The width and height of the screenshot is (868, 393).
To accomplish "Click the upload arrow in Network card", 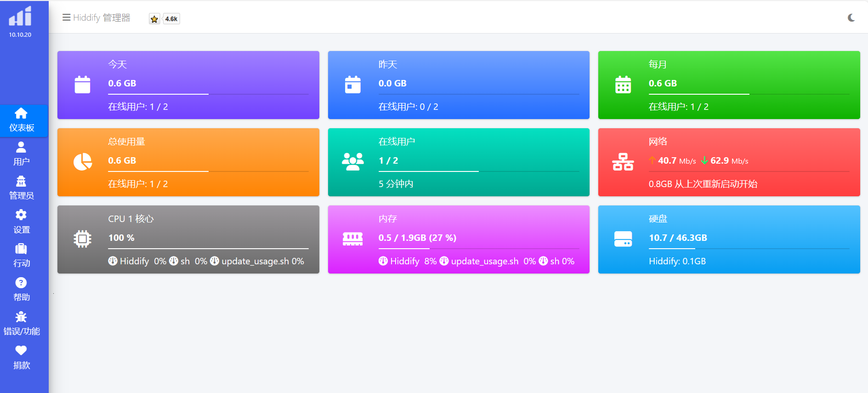I will click(652, 160).
